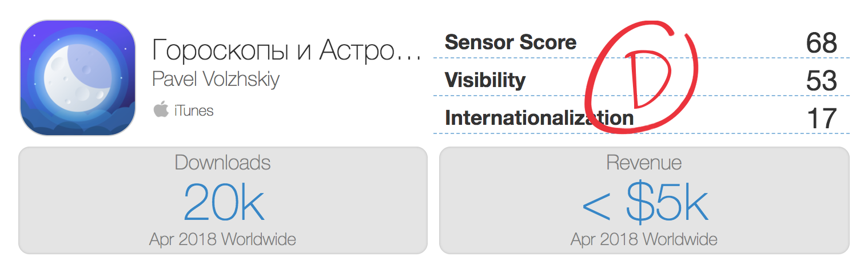This screenshot has height=268, width=868.
Task: Click the moon app icon thumbnail
Action: [x=78, y=78]
